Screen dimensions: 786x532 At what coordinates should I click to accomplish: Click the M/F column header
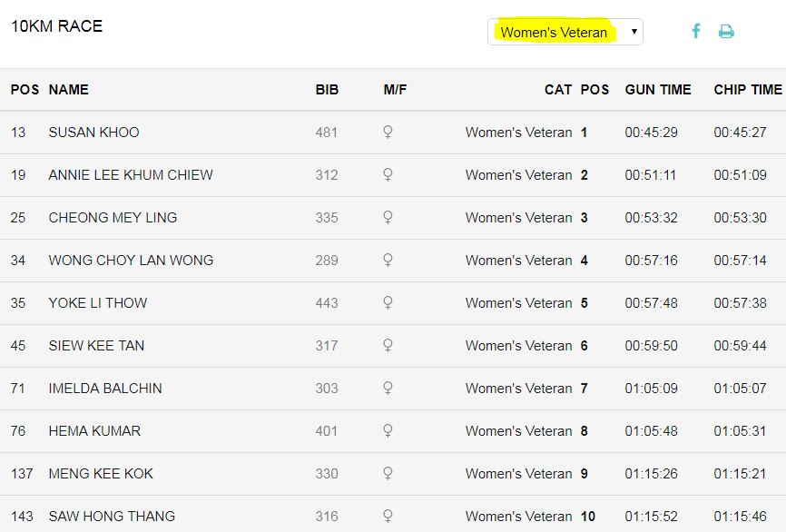[396, 90]
